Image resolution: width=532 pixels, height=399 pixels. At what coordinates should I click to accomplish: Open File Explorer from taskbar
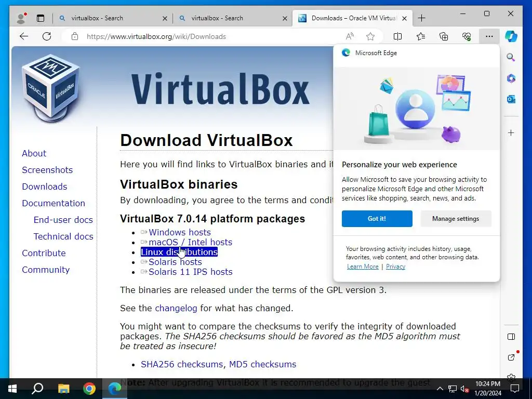(x=63, y=389)
